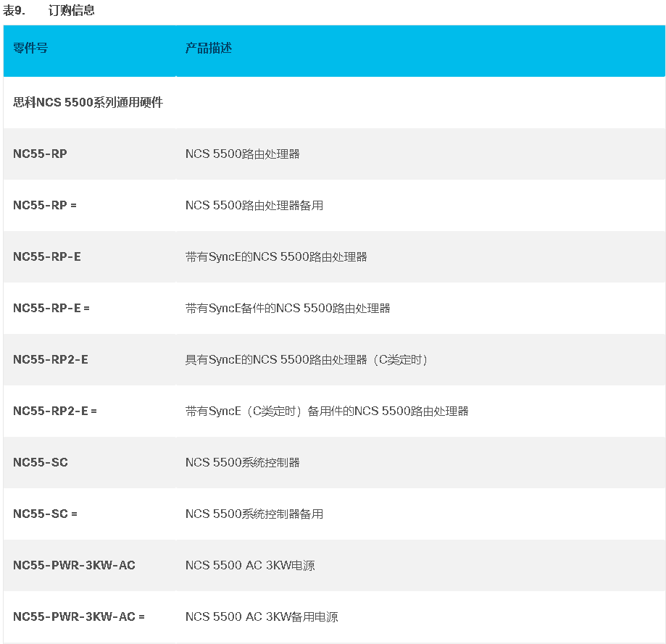Viewport: 666px width, 644px height.
Task: Click description 带有SyncE备件的NCS 5500路由处理器
Action: [x=288, y=308]
